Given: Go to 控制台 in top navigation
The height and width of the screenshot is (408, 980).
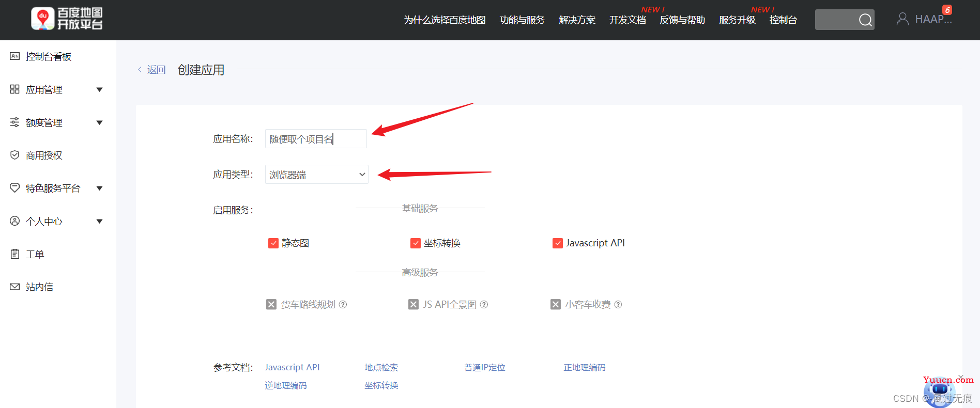Looking at the screenshot, I should [x=783, y=20].
